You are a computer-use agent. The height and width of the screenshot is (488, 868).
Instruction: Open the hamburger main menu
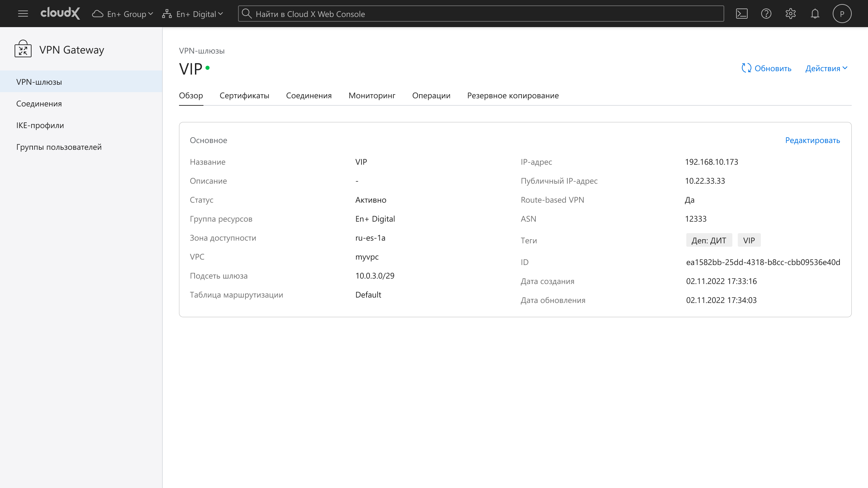pos(23,14)
